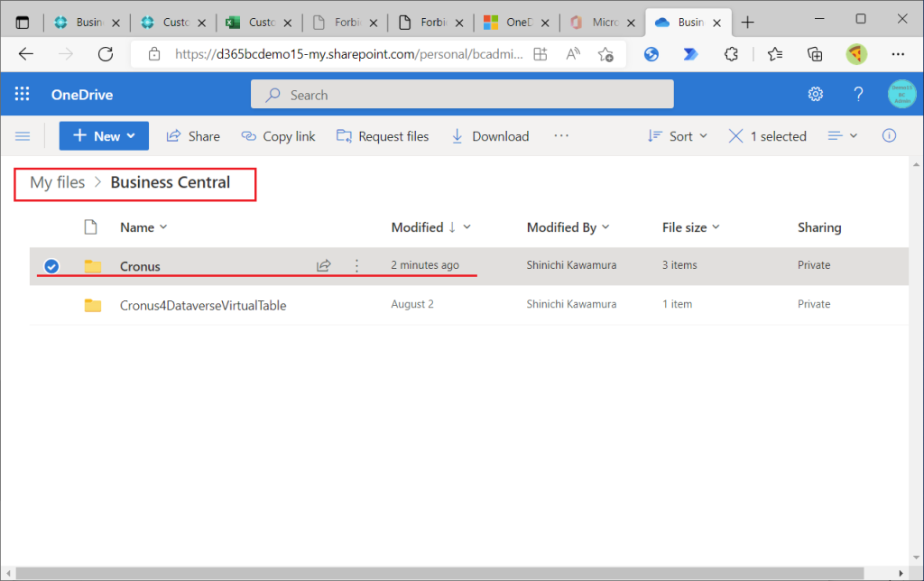This screenshot has width=924, height=581.
Task: Click Private sharing status for Cronus
Action: click(814, 265)
